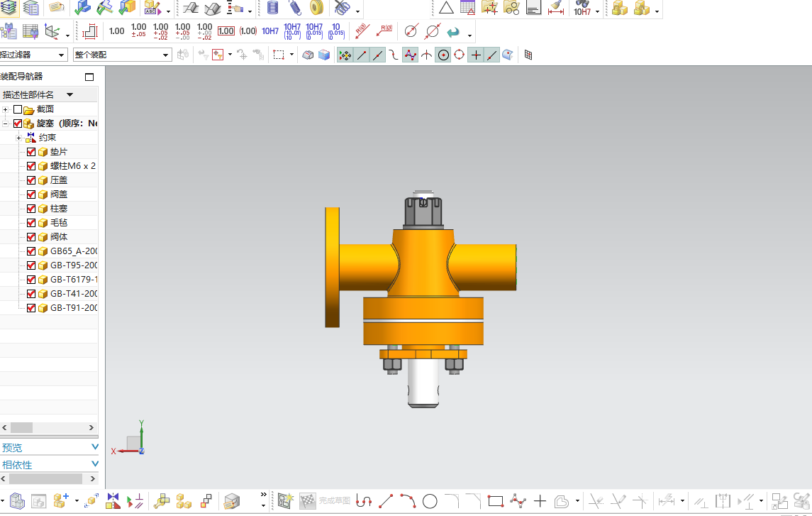The height and width of the screenshot is (516, 812).
Task: Click the yellow disc spring icon
Action: [316, 7]
